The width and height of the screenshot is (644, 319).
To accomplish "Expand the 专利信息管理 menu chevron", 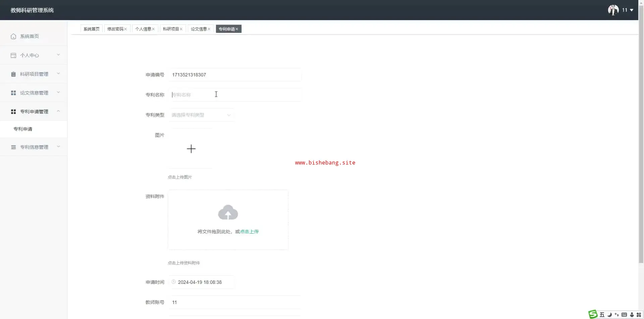I will [x=58, y=147].
